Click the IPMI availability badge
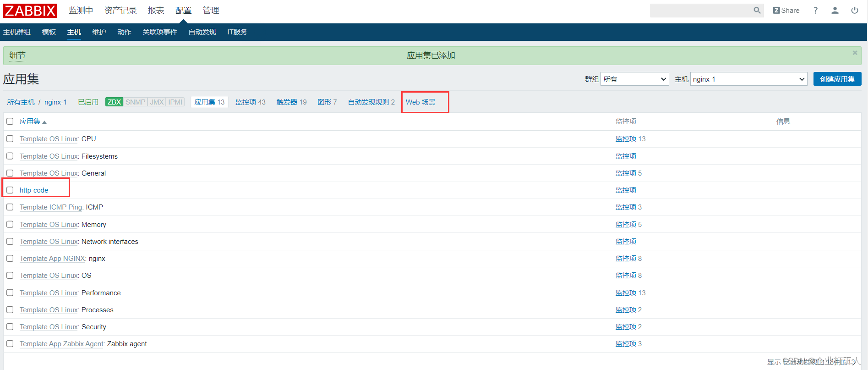868x370 pixels. (x=175, y=102)
